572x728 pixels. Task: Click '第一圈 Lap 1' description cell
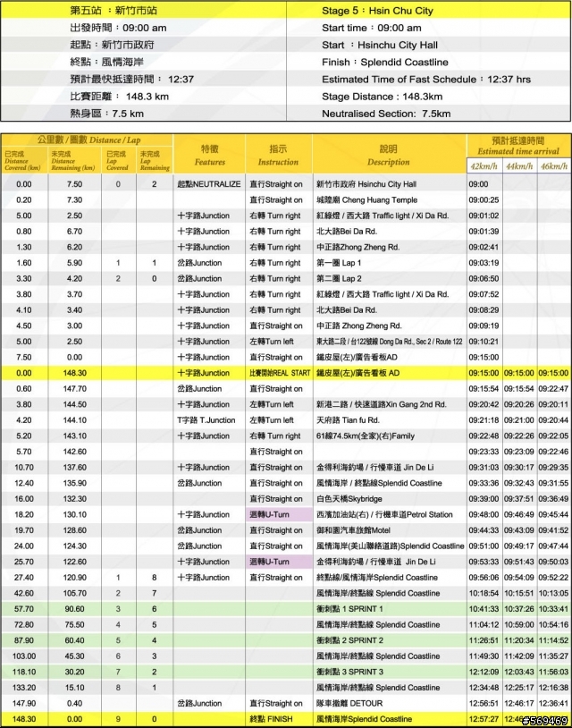(339, 263)
